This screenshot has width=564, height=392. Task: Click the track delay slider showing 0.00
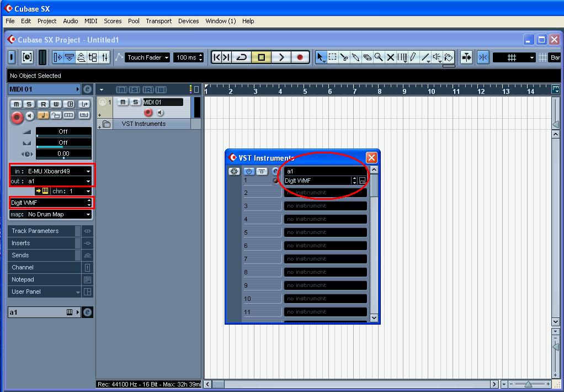click(63, 154)
